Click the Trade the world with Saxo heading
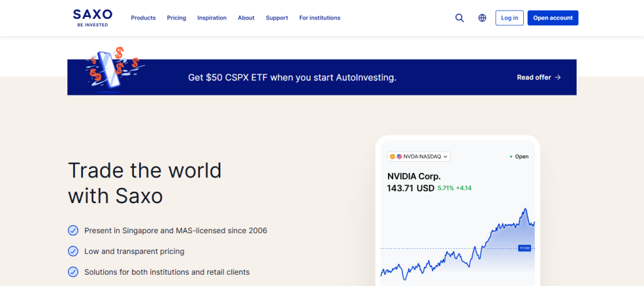The width and height of the screenshot is (644, 286). (x=145, y=183)
